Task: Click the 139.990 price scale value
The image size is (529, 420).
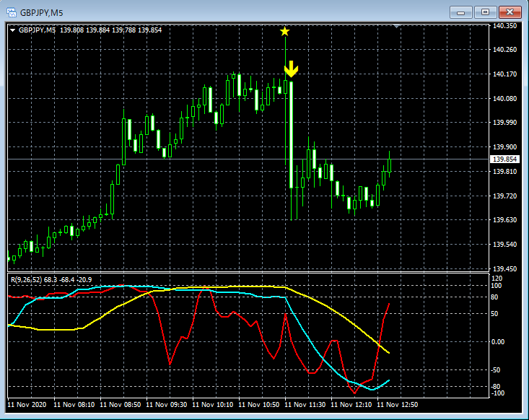Action: (x=504, y=123)
